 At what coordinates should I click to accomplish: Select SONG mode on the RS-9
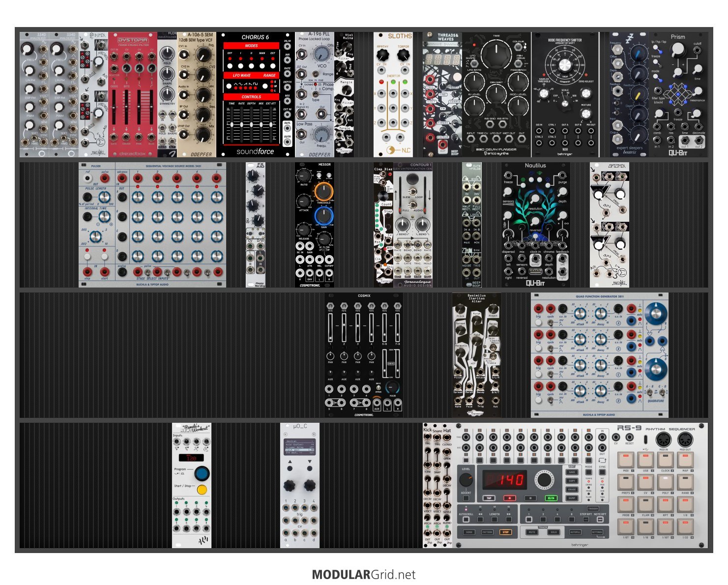[469, 532]
